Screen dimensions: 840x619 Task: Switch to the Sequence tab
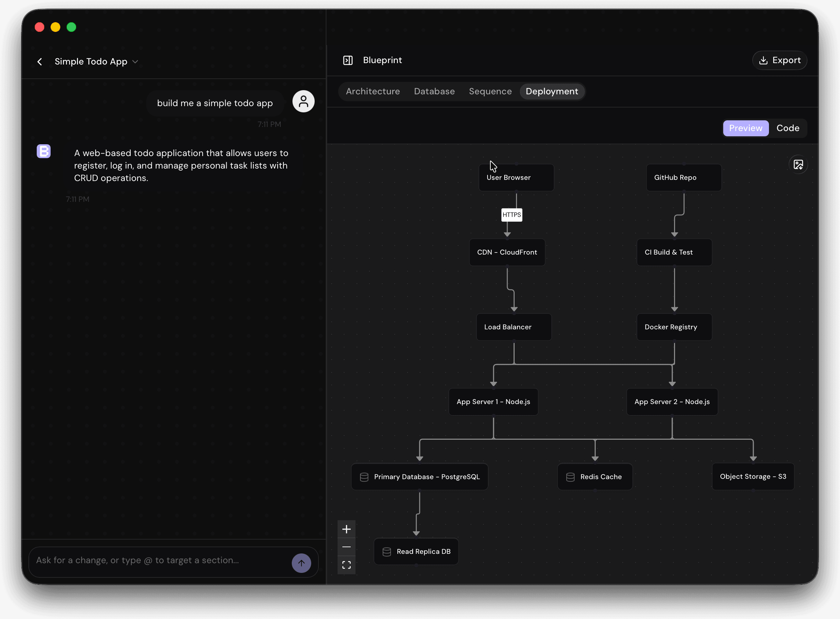tap(490, 92)
